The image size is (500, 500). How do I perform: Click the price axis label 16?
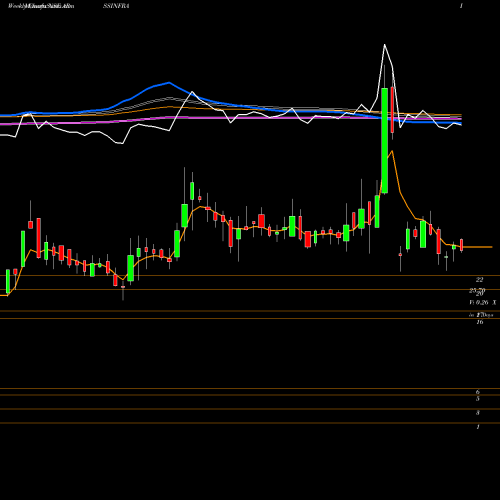pyautogui.click(x=480, y=322)
